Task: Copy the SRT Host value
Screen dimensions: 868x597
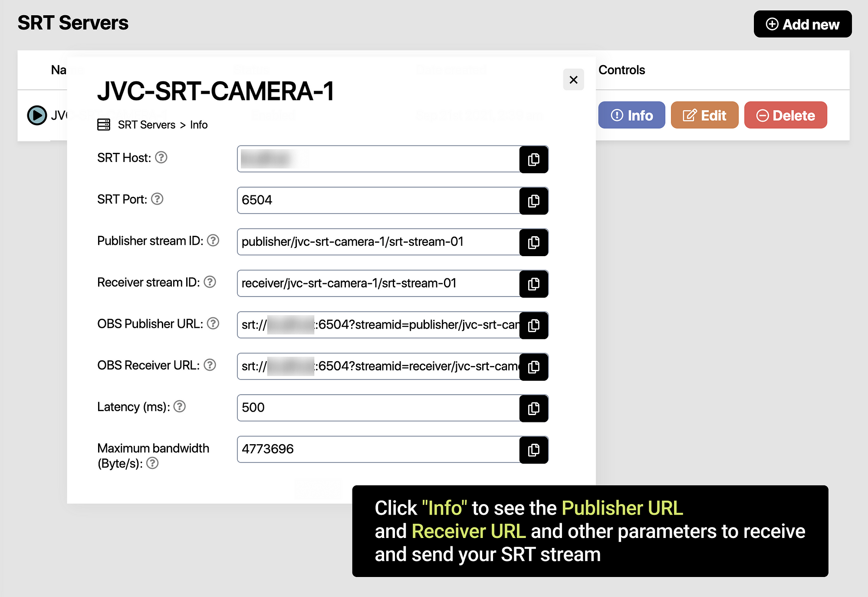Action: pos(533,159)
